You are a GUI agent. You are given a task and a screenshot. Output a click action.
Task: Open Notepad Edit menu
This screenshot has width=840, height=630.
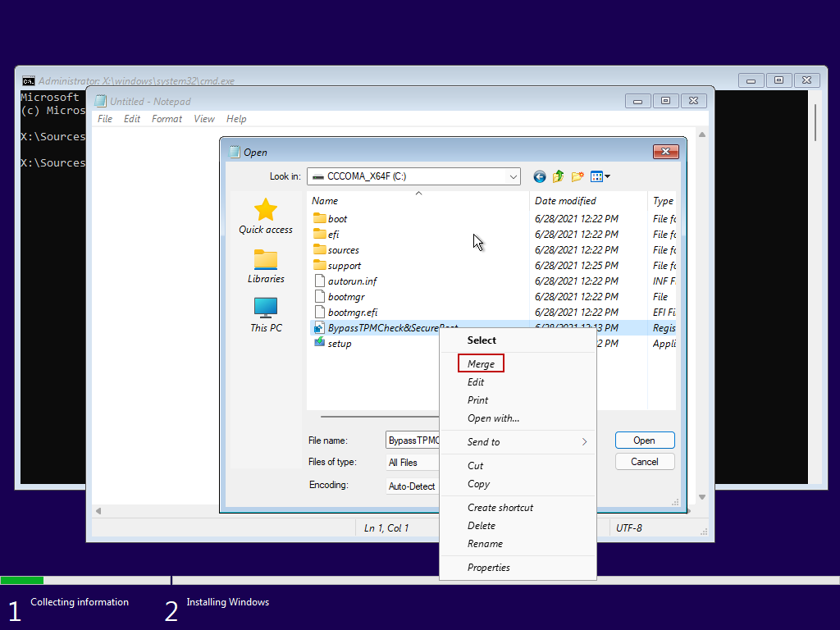coord(132,119)
